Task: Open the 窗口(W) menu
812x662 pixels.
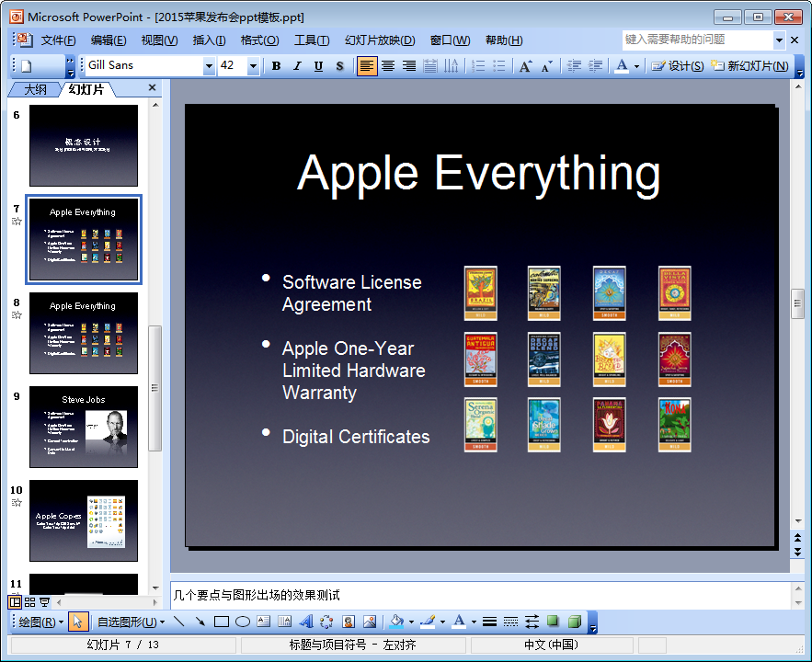Action: (450, 40)
